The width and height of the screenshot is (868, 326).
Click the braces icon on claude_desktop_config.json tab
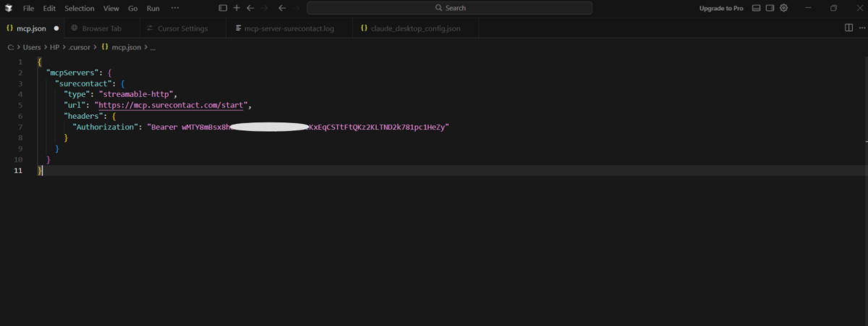point(365,28)
